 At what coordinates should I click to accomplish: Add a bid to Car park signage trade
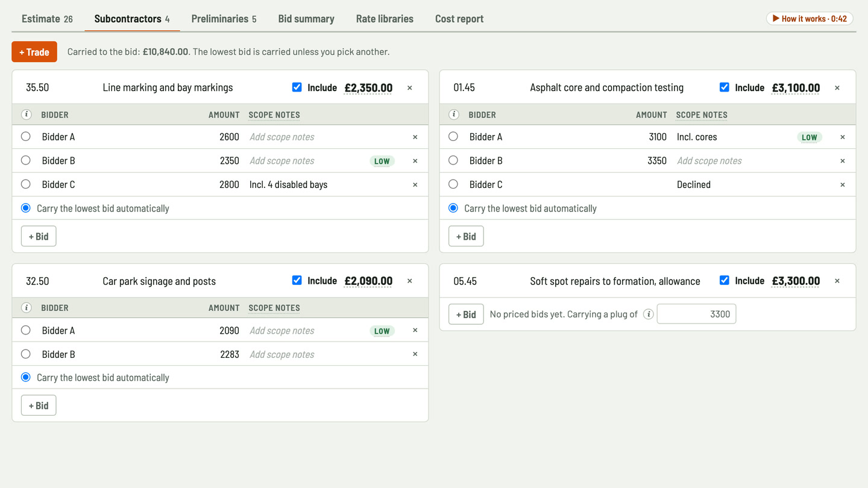click(39, 405)
